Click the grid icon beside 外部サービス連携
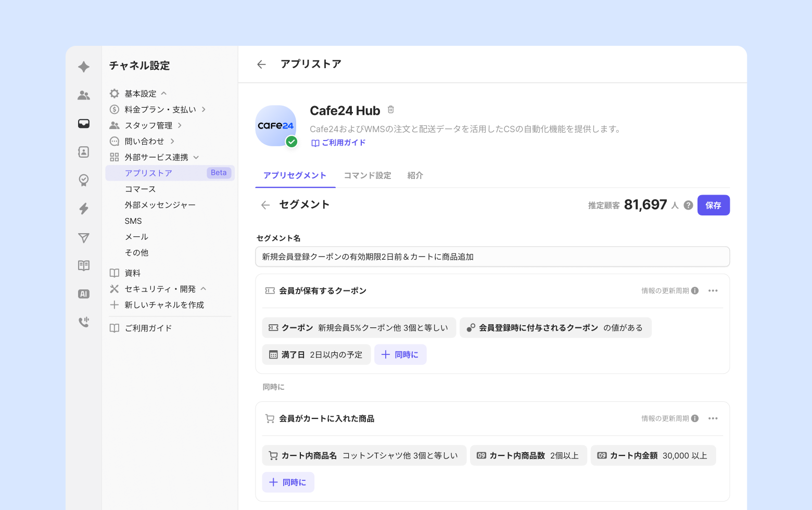The image size is (812, 510). (115, 157)
